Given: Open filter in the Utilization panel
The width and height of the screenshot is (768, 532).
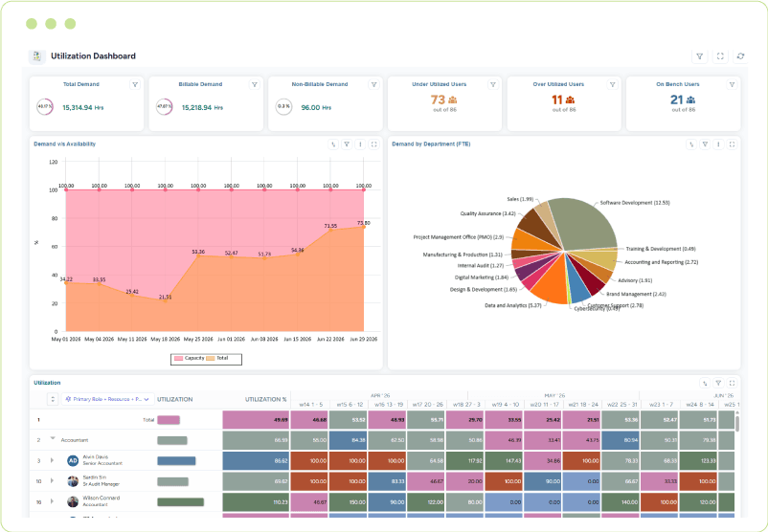Looking at the screenshot, I should coord(718,384).
